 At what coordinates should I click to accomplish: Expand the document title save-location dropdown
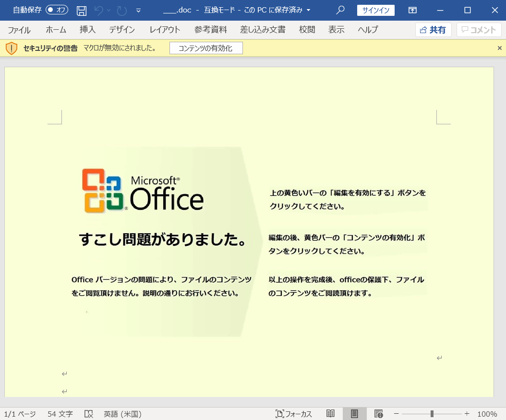(309, 11)
